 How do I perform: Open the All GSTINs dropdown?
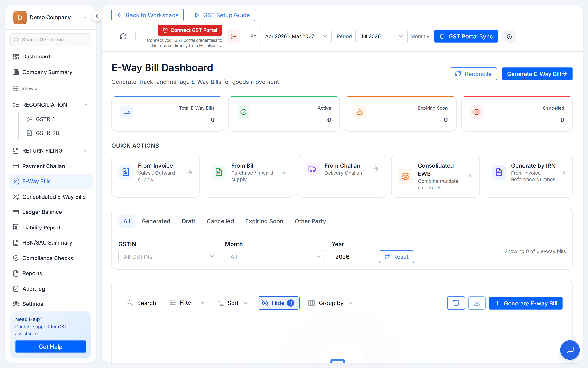(x=168, y=257)
